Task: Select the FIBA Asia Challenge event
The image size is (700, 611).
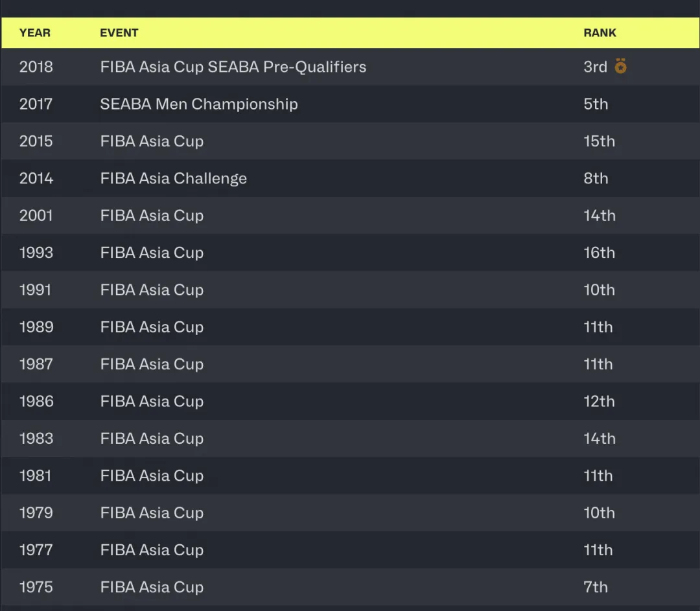Action: pos(173,178)
